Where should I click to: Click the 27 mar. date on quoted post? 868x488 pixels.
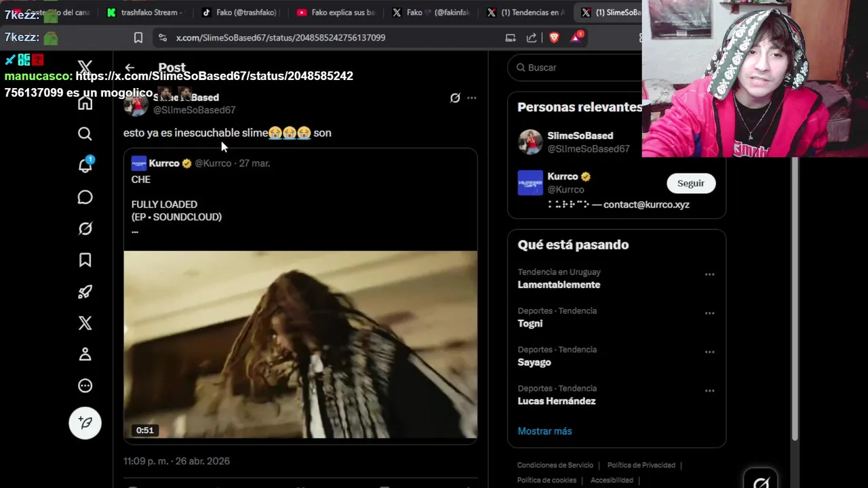pyautogui.click(x=254, y=163)
